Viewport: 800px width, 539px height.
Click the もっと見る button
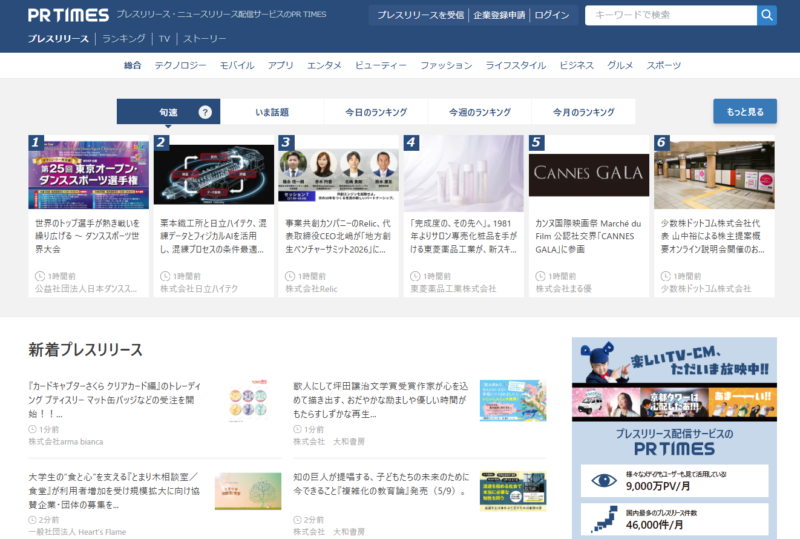coord(745,111)
